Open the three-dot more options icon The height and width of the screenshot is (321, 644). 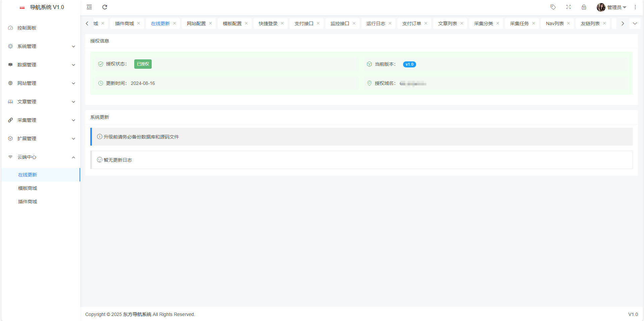635,7
